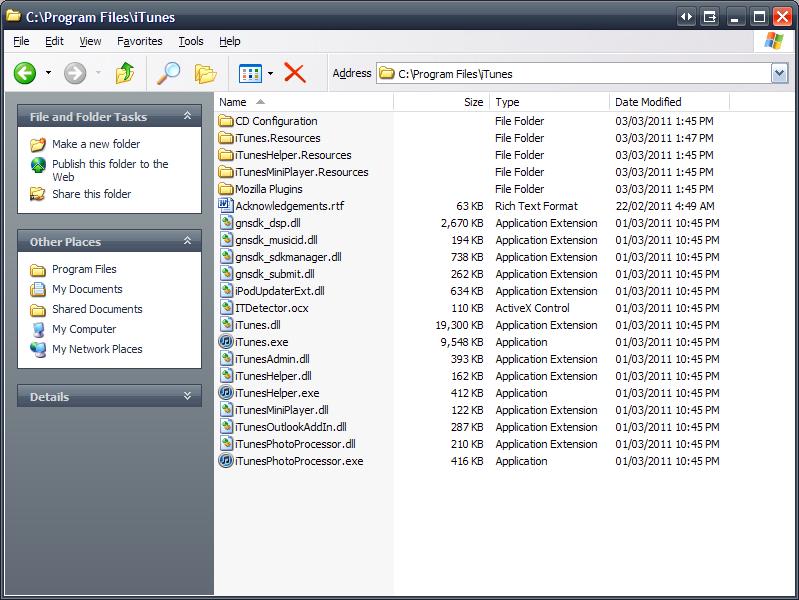Open the Favorites menu
Viewport: 799px width, 600px height.
point(140,41)
